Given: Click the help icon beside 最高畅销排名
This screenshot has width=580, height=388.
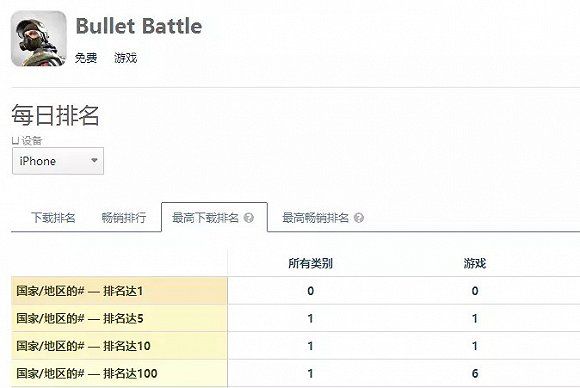Looking at the screenshot, I should [x=359, y=218].
